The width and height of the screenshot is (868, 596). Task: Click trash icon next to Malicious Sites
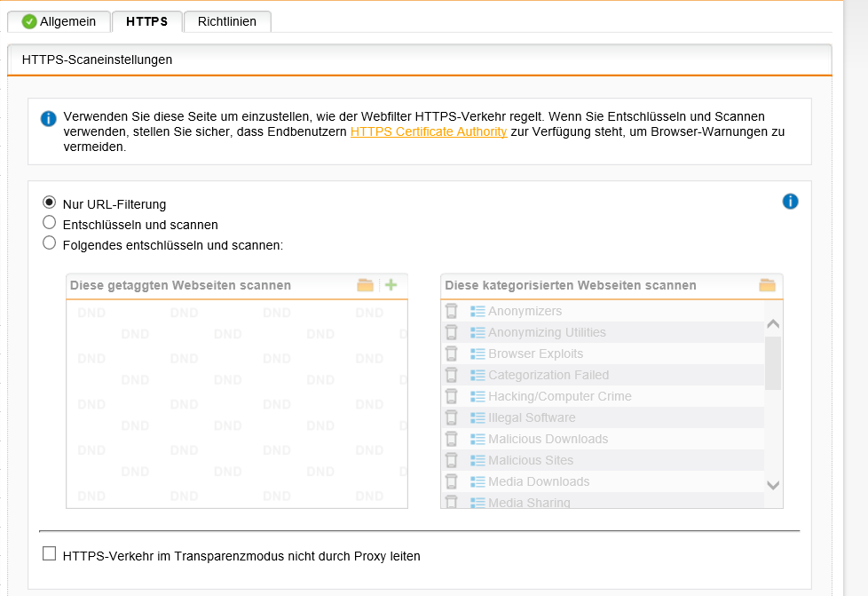tap(452, 460)
